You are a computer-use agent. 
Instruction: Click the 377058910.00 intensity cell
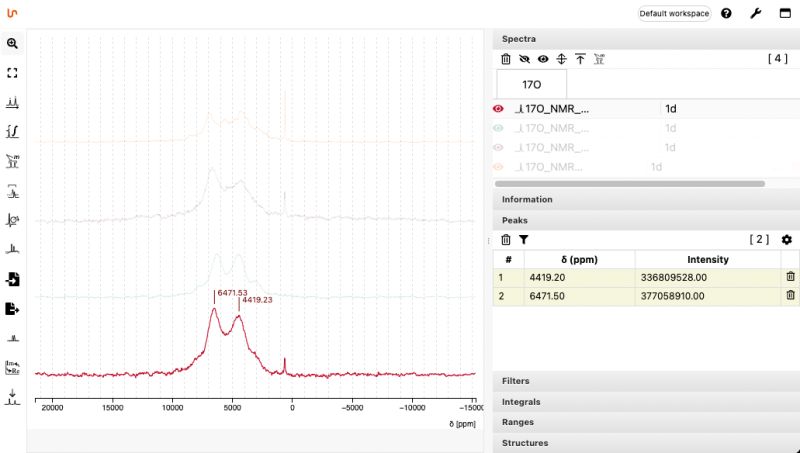click(x=708, y=296)
